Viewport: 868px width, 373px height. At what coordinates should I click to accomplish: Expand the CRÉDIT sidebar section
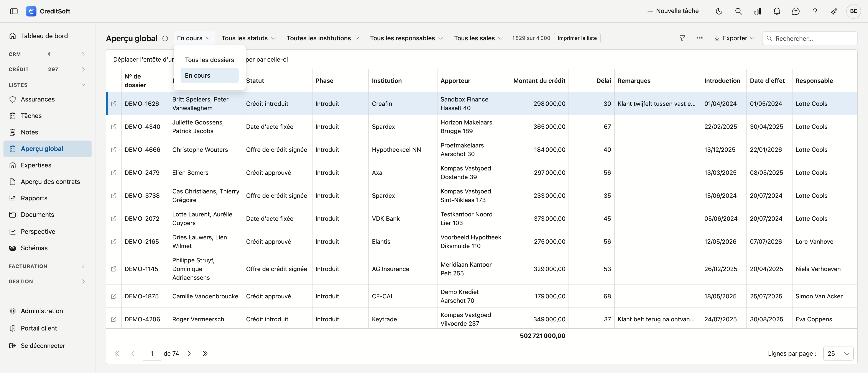click(x=47, y=69)
